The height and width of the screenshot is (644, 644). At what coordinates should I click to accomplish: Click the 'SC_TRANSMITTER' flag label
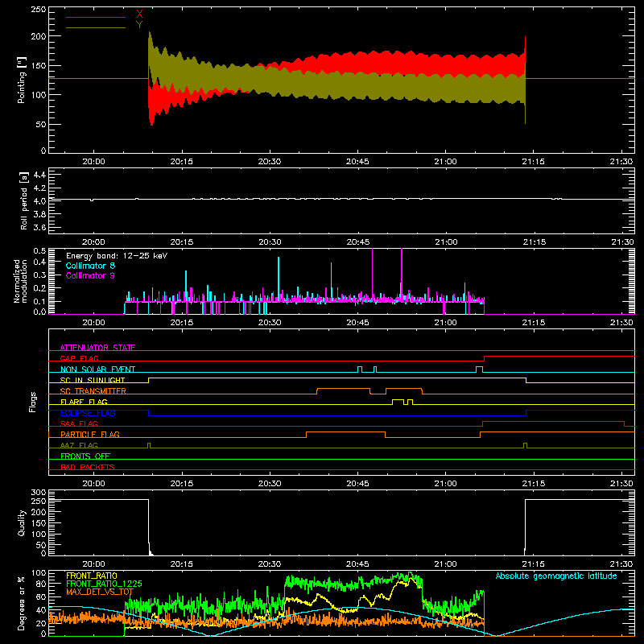click(x=93, y=391)
